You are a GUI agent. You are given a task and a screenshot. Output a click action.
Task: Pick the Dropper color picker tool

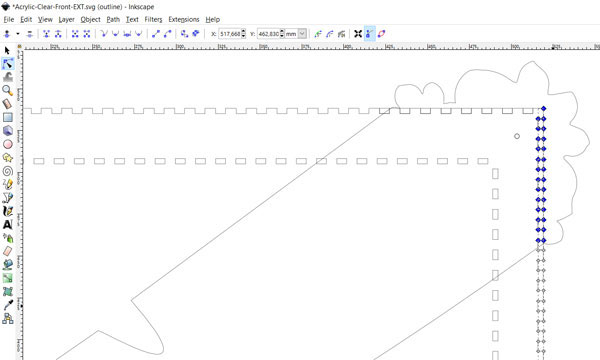pyautogui.click(x=8, y=305)
